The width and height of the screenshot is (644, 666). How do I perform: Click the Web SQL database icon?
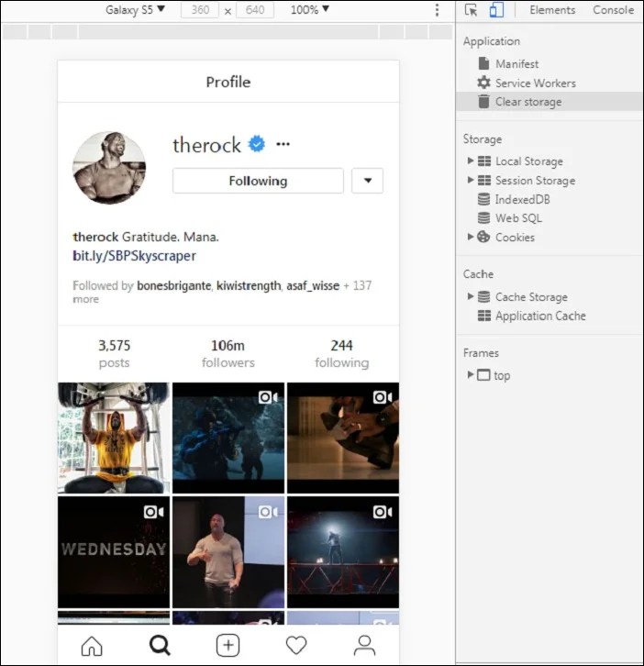pyautogui.click(x=483, y=217)
